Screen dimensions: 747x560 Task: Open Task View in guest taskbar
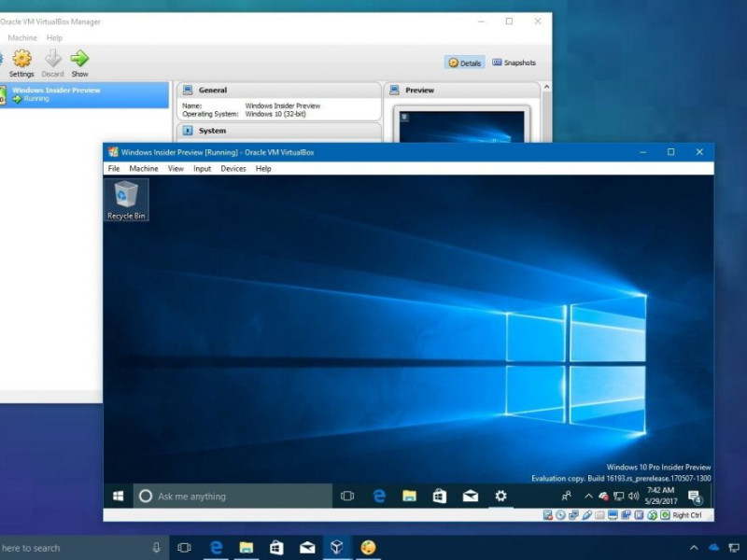click(347, 497)
